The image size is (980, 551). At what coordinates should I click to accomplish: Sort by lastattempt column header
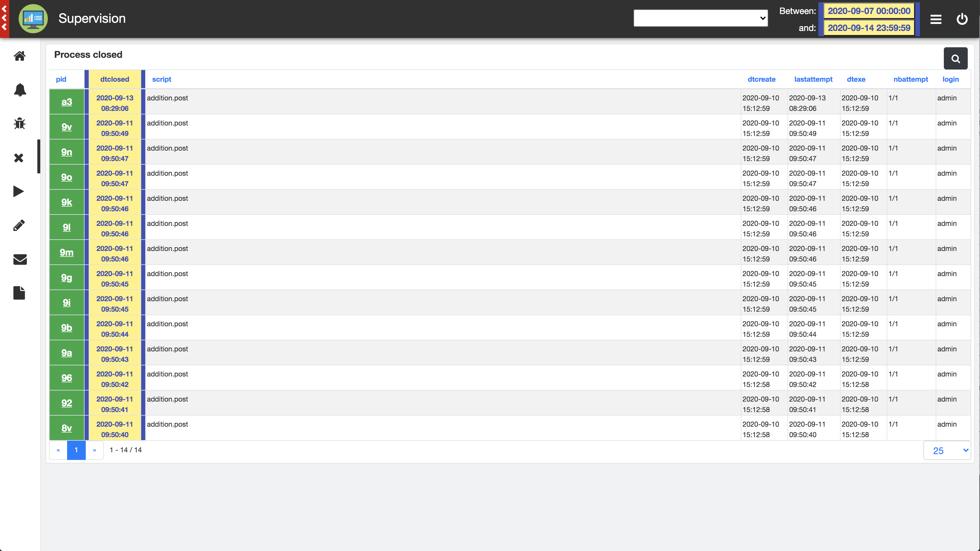tap(813, 79)
